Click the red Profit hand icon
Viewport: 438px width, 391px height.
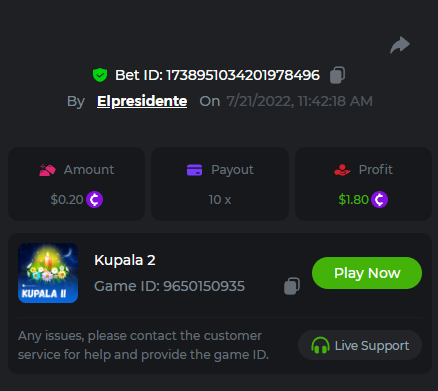(x=342, y=170)
